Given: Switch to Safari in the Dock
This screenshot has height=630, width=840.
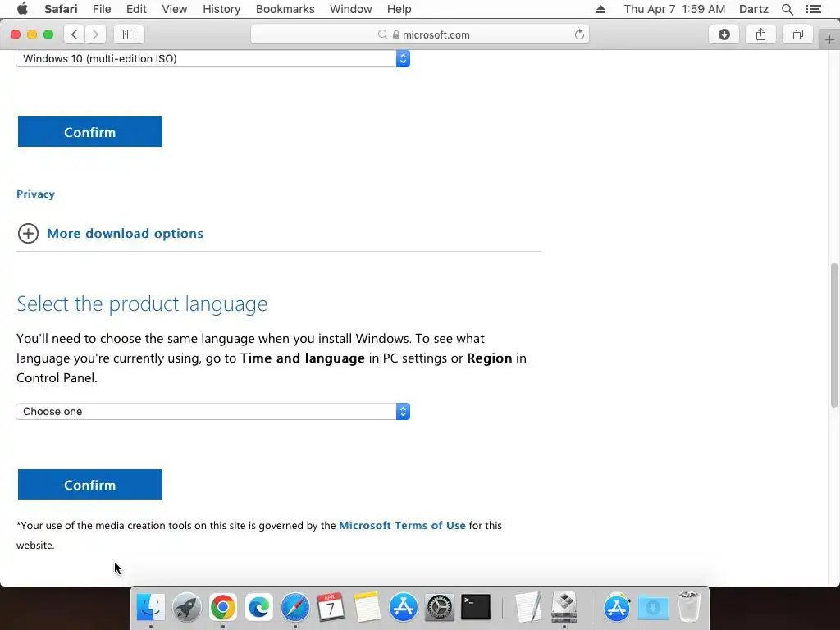Looking at the screenshot, I should click(295, 608).
